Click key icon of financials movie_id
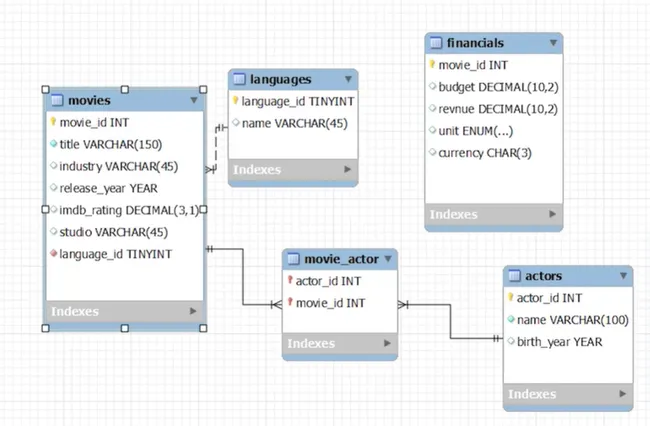 coord(432,64)
